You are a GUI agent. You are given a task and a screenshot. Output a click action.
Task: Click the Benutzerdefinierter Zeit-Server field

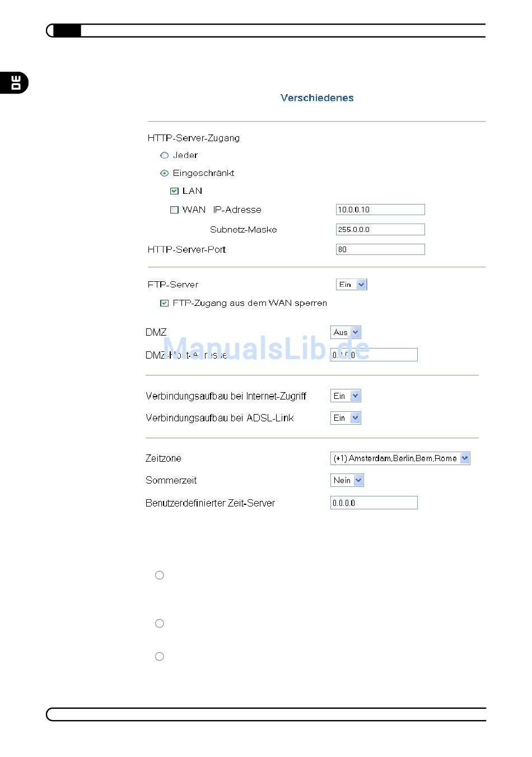pos(374,503)
